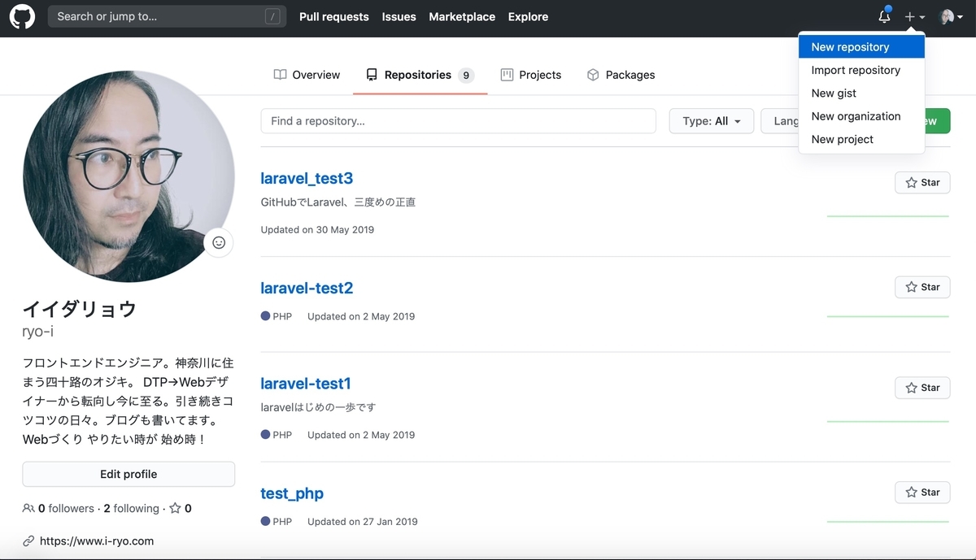Image resolution: width=976 pixels, height=560 pixels.
Task: Choose New gist menu entry
Action: pos(861,93)
